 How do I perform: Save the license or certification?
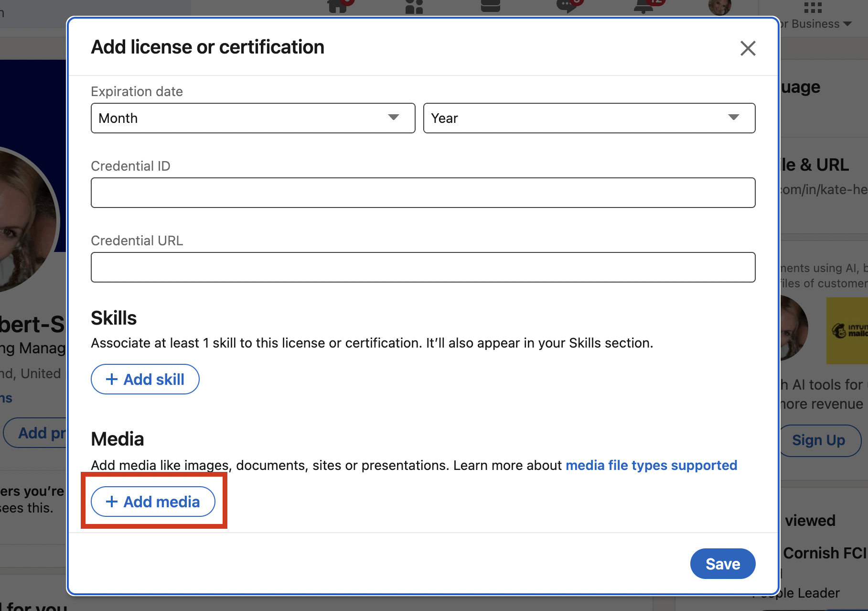(x=722, y=564)
